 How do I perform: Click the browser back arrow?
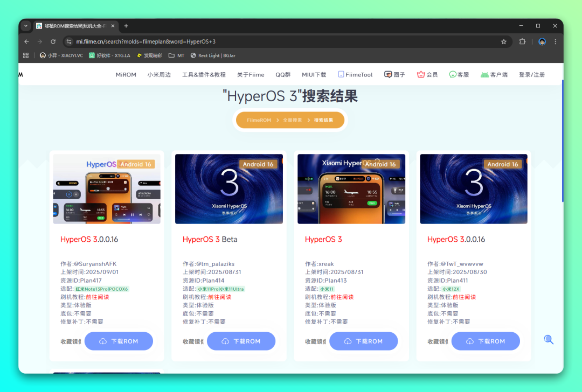27,41
